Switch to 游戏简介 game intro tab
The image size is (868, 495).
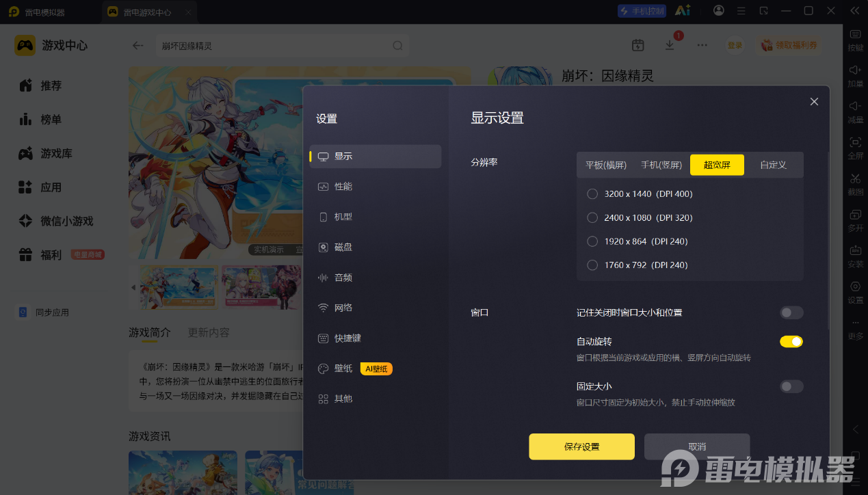[150, 332]
